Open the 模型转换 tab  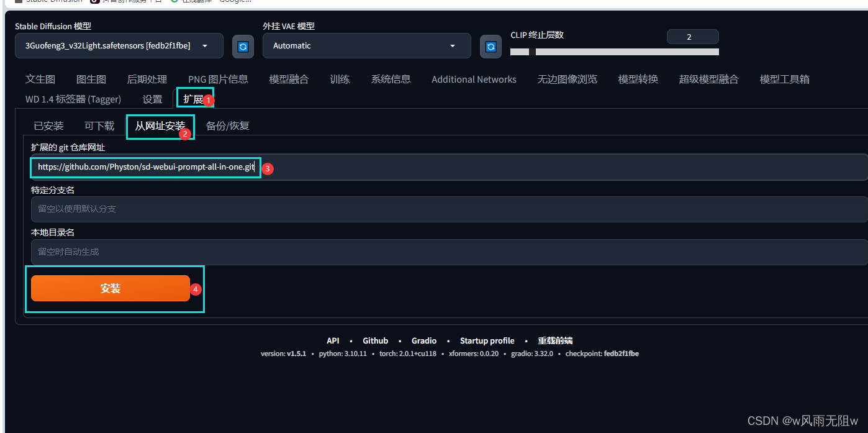pos(638,79)
